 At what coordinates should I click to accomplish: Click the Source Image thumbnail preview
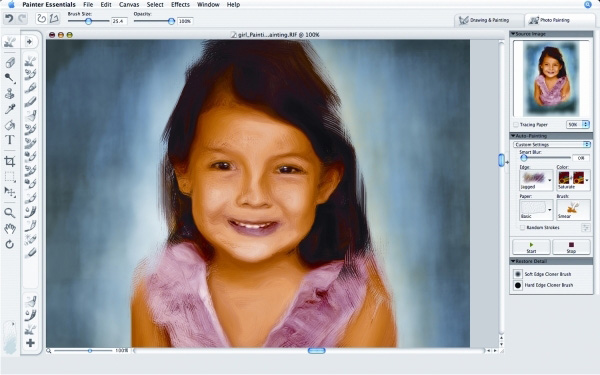tap(551, 78)
